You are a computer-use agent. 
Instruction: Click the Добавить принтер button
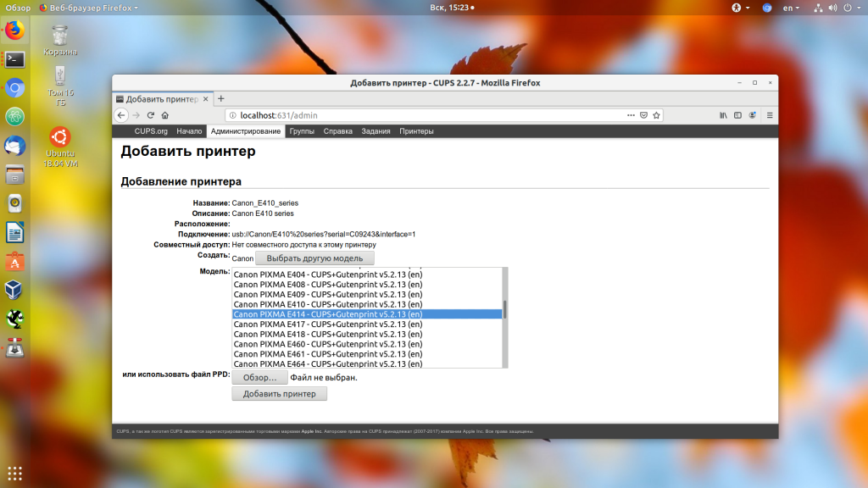tap(279, 394)
